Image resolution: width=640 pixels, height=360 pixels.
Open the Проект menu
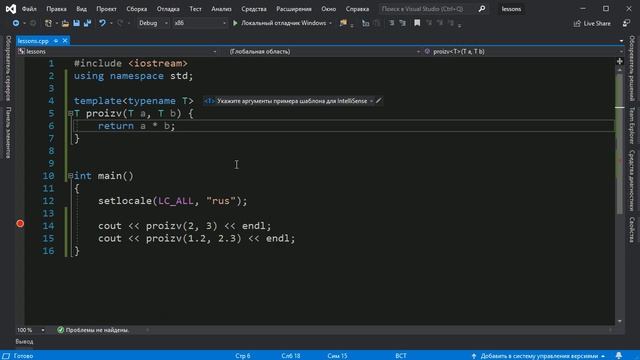[x=106, y=9]
